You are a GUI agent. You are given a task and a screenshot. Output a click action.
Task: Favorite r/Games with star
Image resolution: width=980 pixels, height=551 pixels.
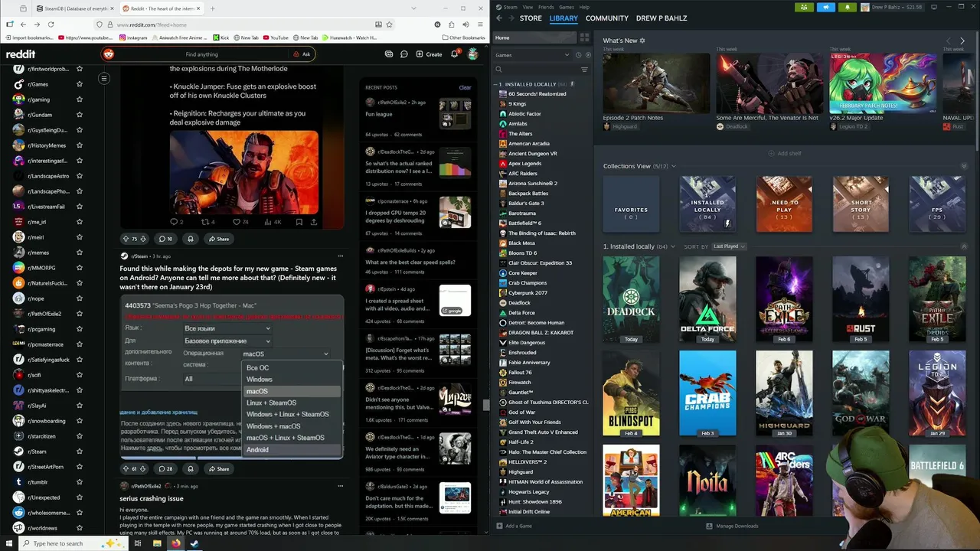tap(79, 84)
